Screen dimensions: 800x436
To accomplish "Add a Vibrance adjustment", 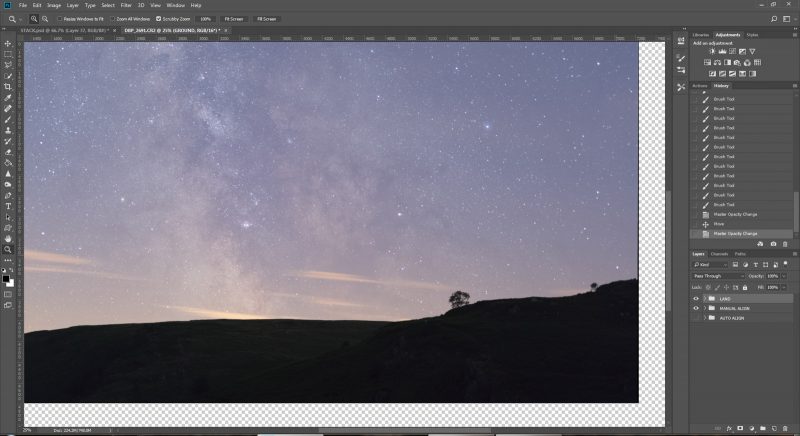I will pyautogui.click(x=752, y=52).
